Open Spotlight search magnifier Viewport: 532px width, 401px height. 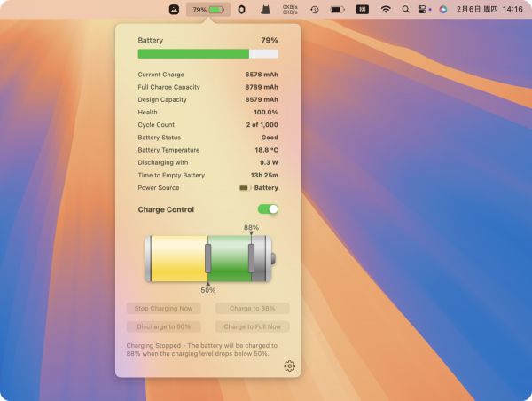point(406,10)
